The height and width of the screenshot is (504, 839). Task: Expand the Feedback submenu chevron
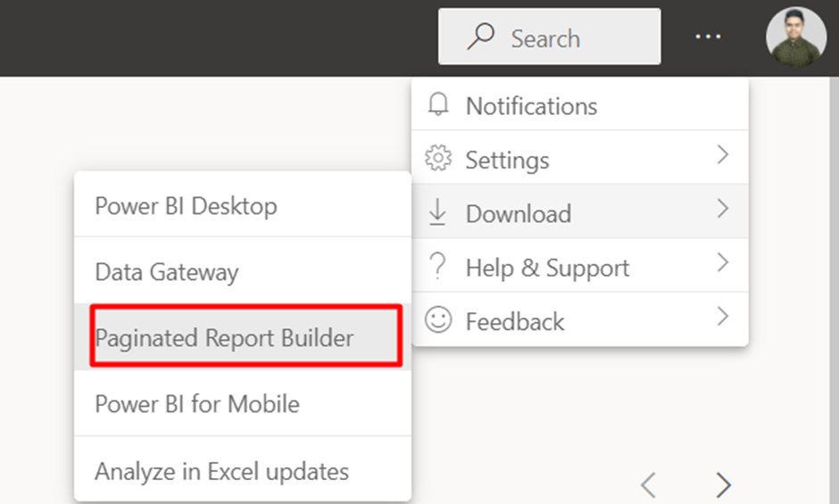(x=723, y=316)
